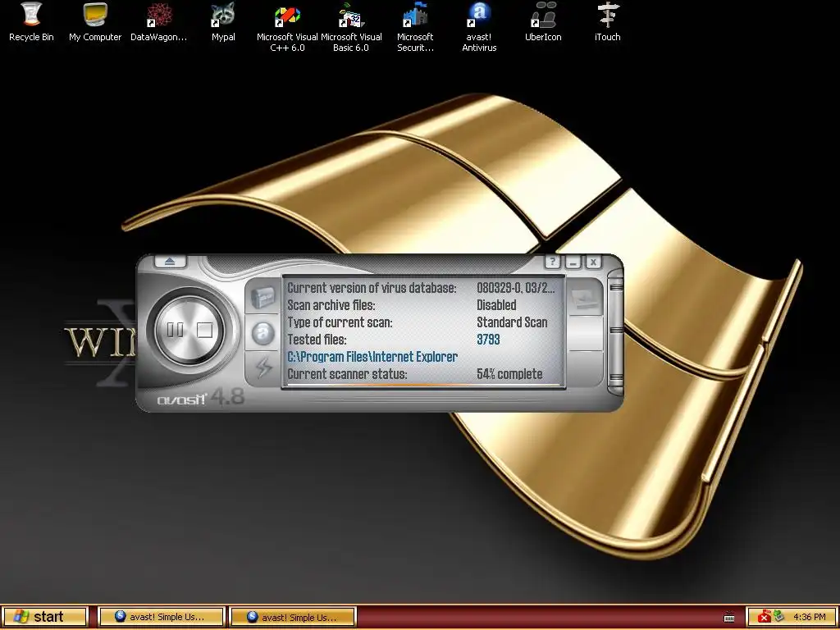The width and height of the screenshot is (840, 630).
Task: Minimize the avast scanner window
Action: (573, 262)
